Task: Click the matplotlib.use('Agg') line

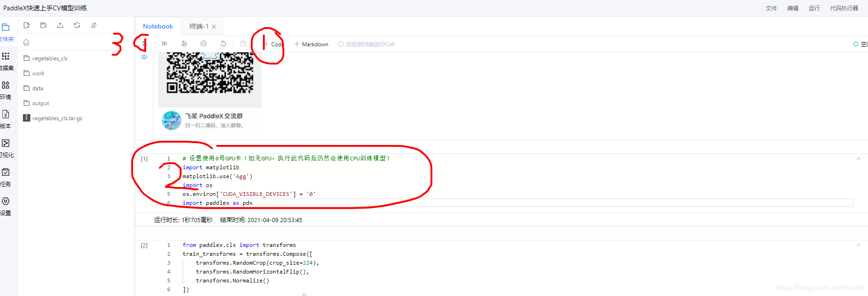Action: click(x=218, y=176)
